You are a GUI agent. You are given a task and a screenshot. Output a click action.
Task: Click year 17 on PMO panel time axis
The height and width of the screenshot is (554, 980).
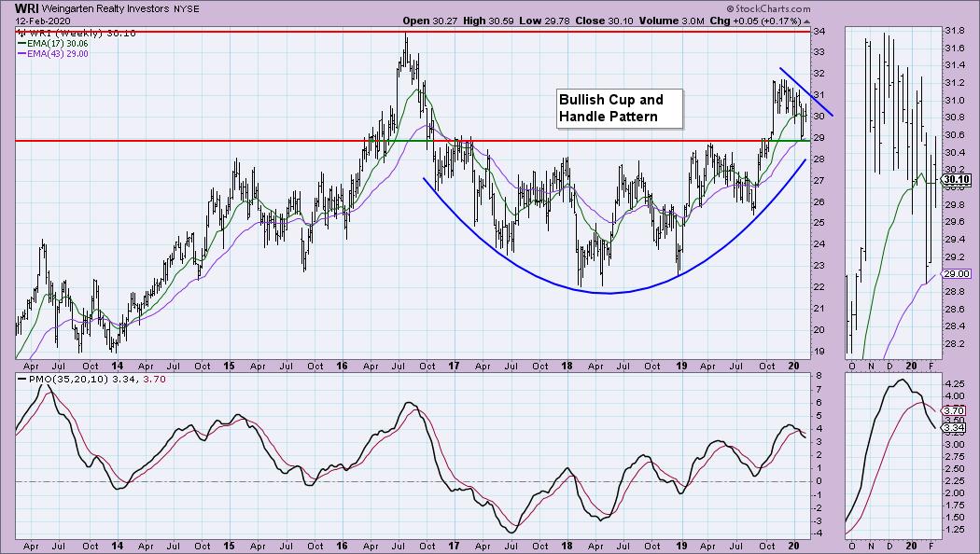(x=454, y=546)
